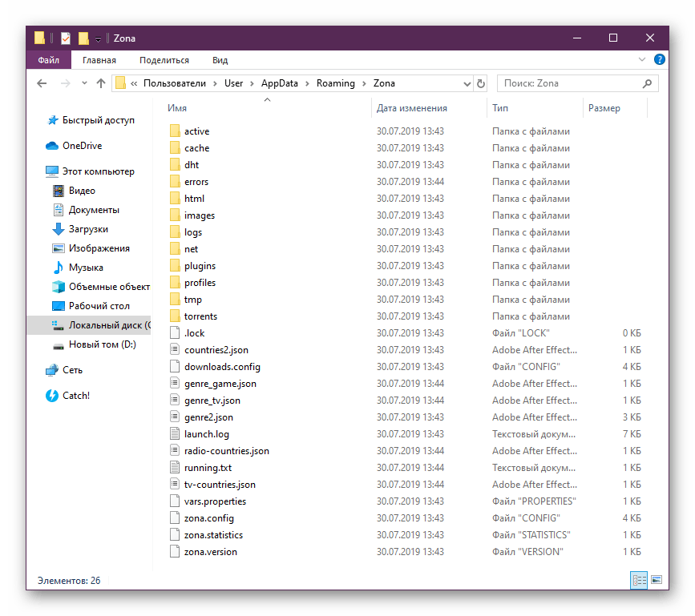The height and width of the screenshot is (616, 695).
Task: Open the recent locations dropdown arrow
Action: [x=83, y=83]
